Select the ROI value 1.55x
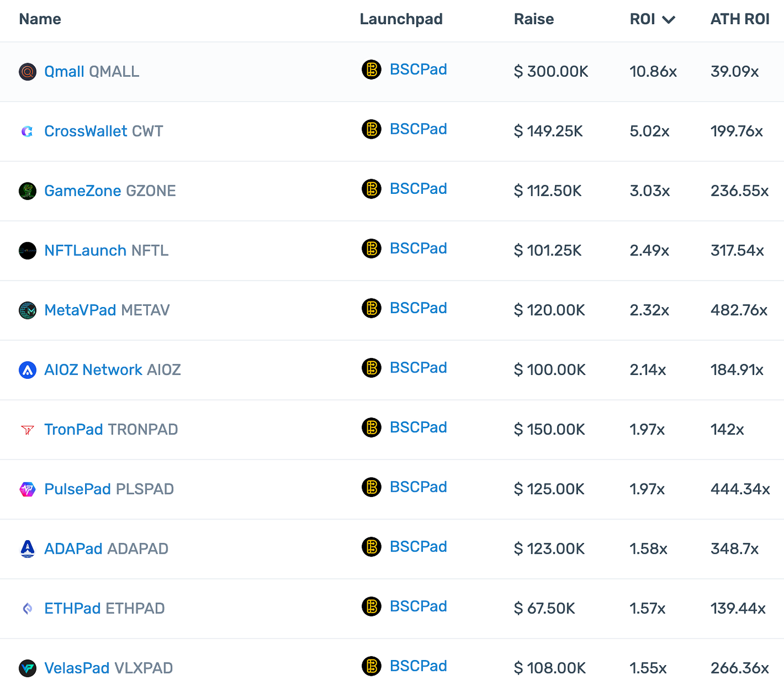Viewport: 784px width, 697px height. (x=648, y=668)
